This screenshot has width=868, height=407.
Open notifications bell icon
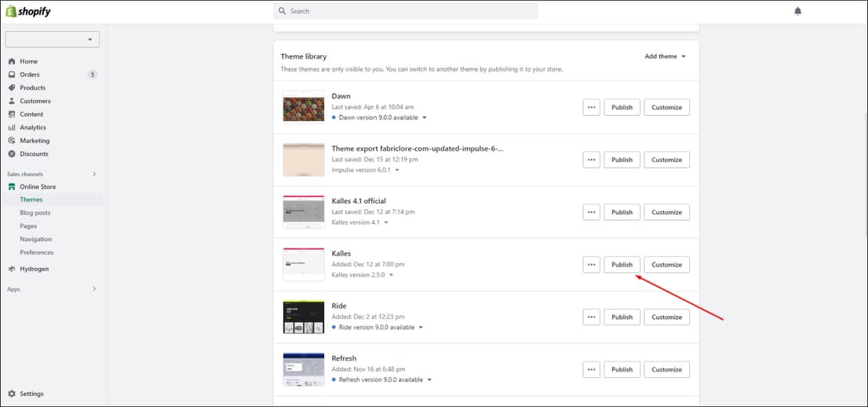(x=798, y=11)
